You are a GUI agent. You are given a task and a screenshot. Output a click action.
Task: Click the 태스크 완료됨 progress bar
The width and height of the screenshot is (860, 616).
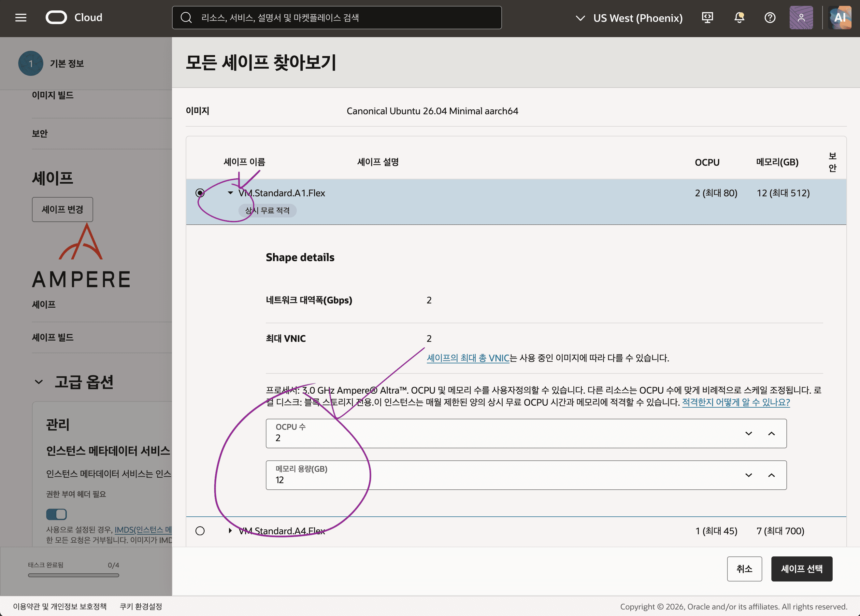74,575
